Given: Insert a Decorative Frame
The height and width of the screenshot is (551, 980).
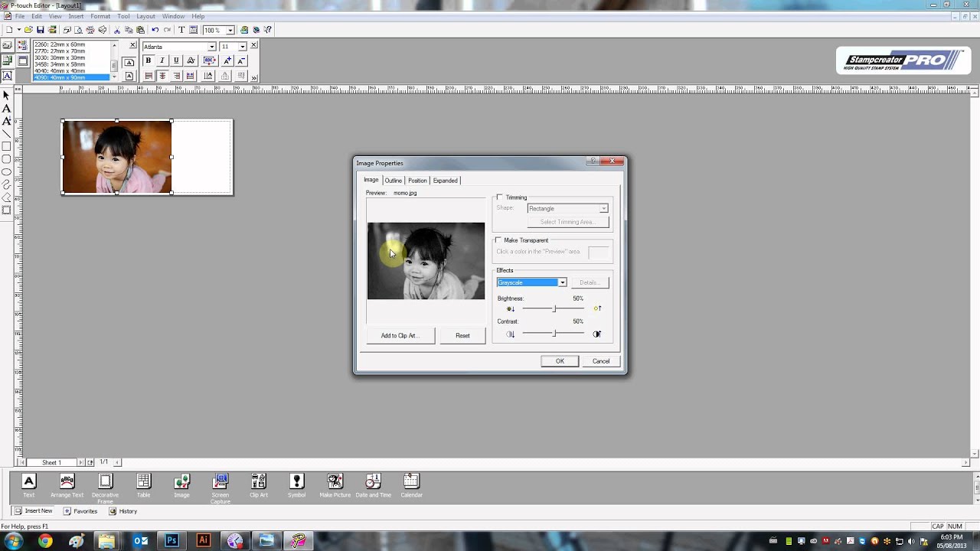Looking at the screenshot, I should tap(105, 488).
